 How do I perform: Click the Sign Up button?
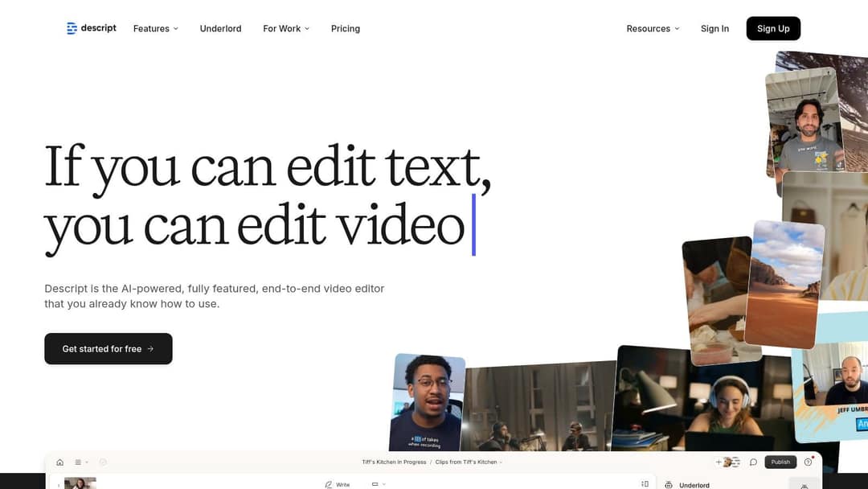tap(773, 28)
